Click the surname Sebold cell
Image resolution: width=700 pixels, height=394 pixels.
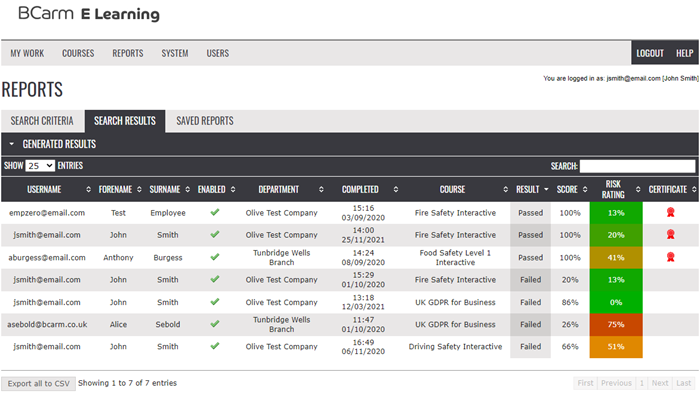168,324
